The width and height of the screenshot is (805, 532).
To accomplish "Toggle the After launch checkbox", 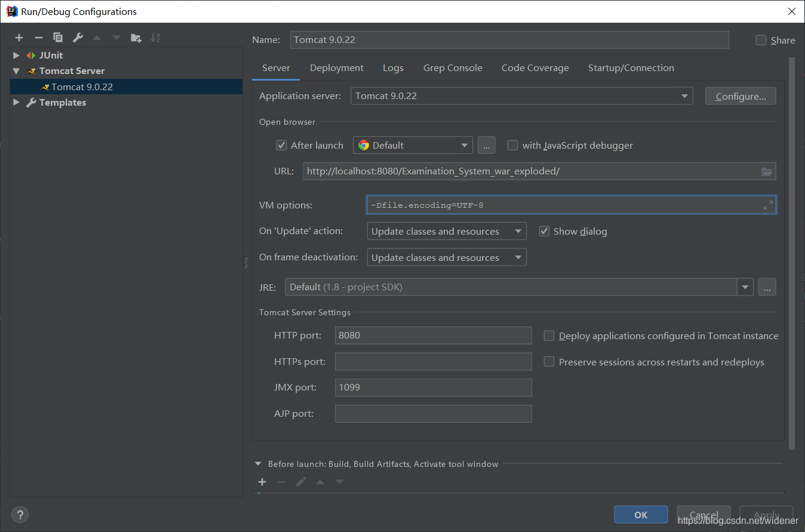I will (282, 145).
